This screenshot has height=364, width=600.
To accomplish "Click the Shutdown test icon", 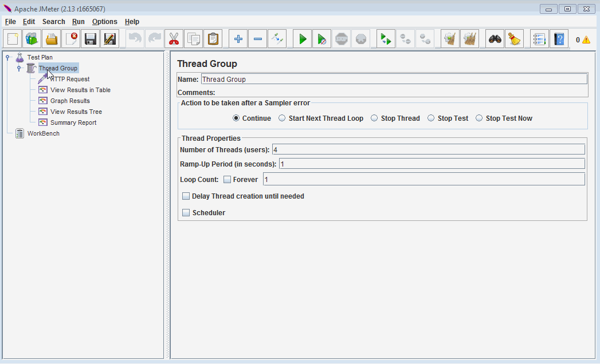I will point(361,39).
